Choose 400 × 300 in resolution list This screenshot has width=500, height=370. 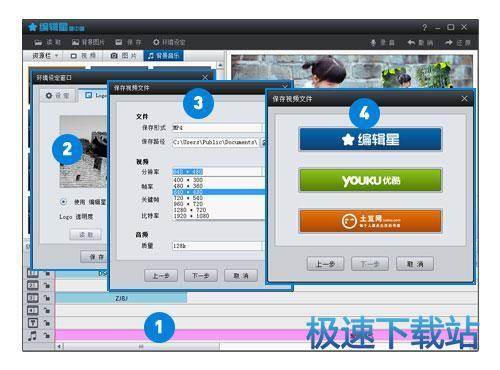tap(219, 180)
